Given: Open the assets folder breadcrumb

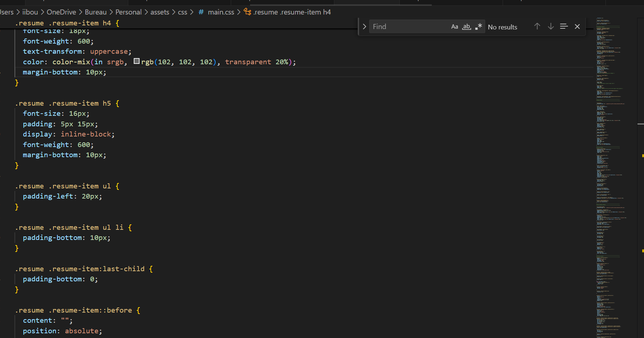Looking at the screenshot, I should tap(160, 12).
